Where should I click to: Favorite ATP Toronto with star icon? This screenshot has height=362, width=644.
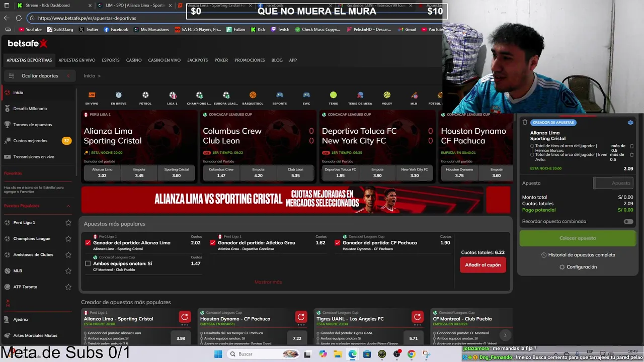click(x=68, y=287)
